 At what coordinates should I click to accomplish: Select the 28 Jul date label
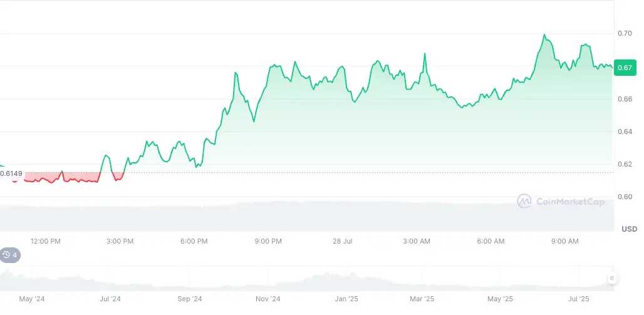coord(342,241)
